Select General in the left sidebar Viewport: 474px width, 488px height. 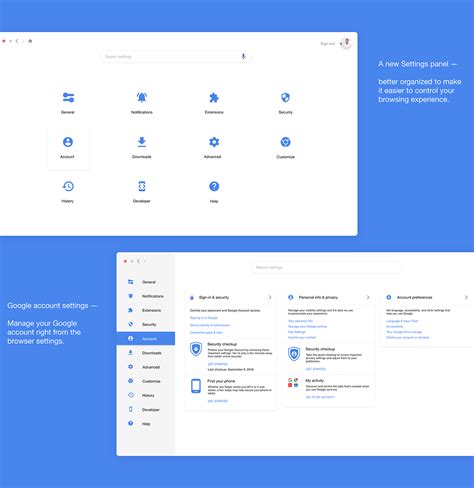146,282
